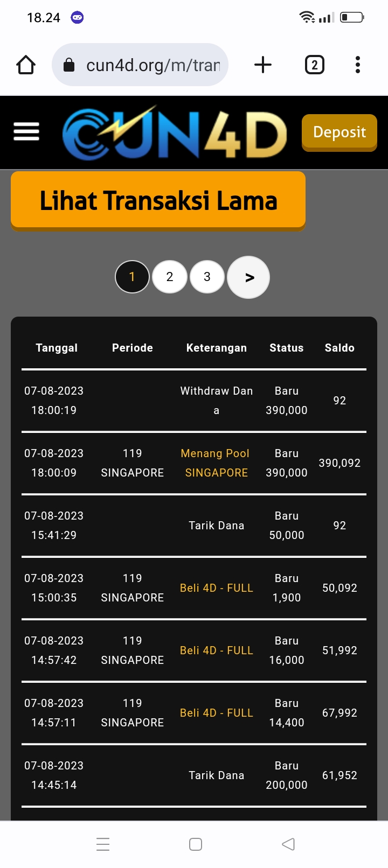Screen dimensions: 388x868
Task: Open the 15:00:35 Beli 4D - FULL entry
Action: pyautogui.click(x=216, y=588)
